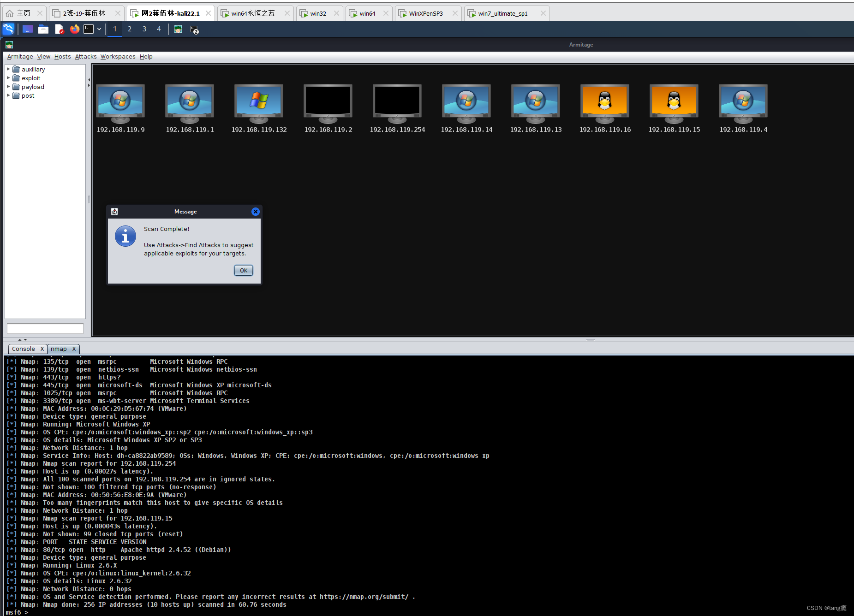Switch to workspace 2
This screenshot has width=854, height=616.
click(130, 29)
